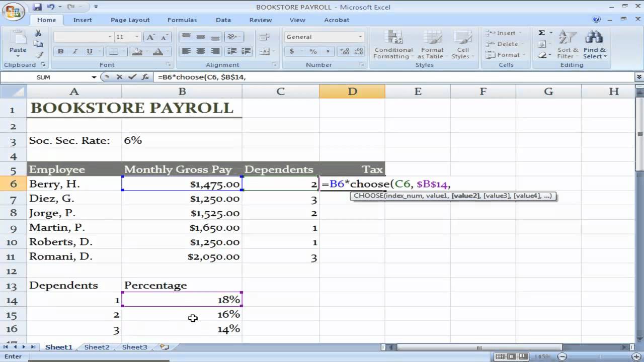Viewport: 644px width, 362px height.
Task: Switch to the Sheet3 worksheet tab
Action: (x=134, y=347)
